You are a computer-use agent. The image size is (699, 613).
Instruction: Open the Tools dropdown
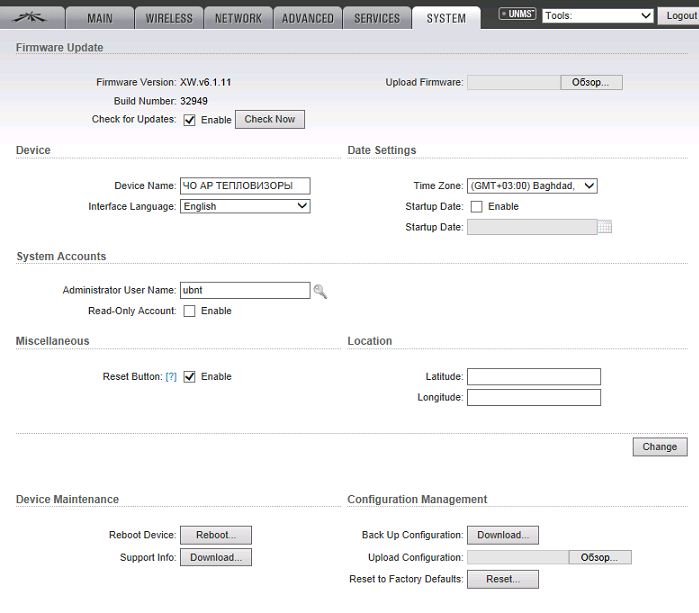[598, 16]
